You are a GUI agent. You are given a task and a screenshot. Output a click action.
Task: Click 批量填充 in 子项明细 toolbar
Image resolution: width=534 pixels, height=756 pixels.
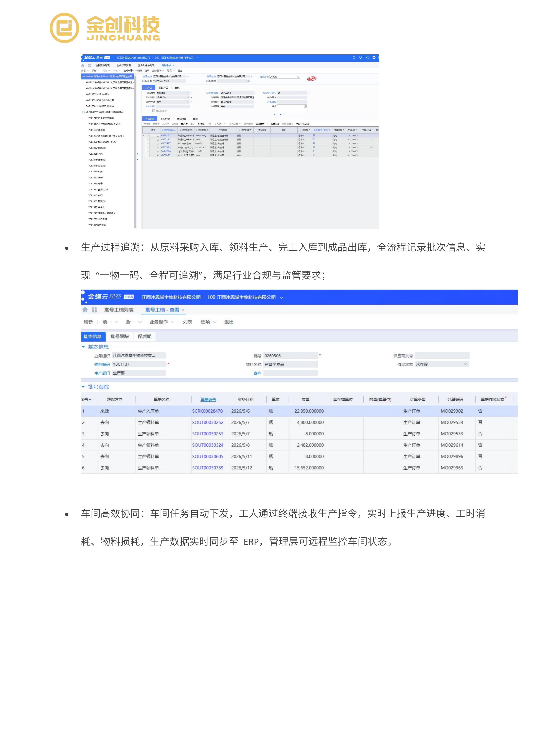coord(275,124)
